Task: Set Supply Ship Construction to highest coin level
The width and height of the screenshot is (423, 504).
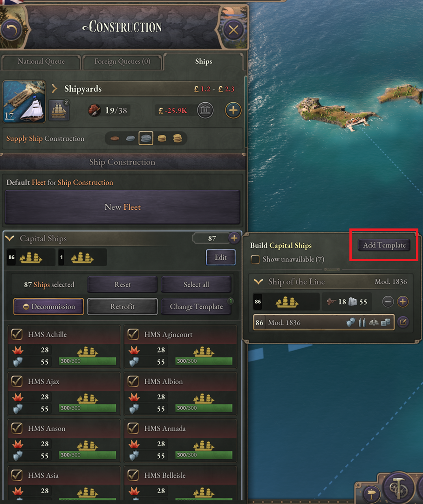Action: [x=177, y=138]
